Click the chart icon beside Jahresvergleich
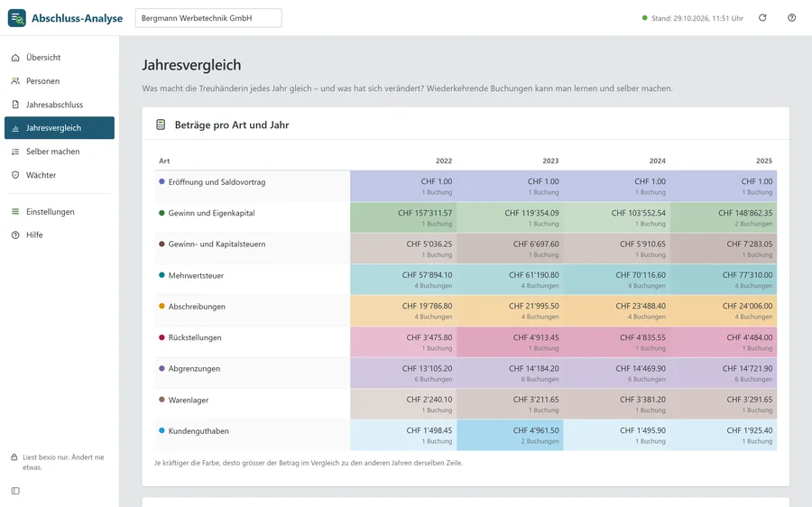The width and height of the screenshot is (812, 507). coord(15,128)
